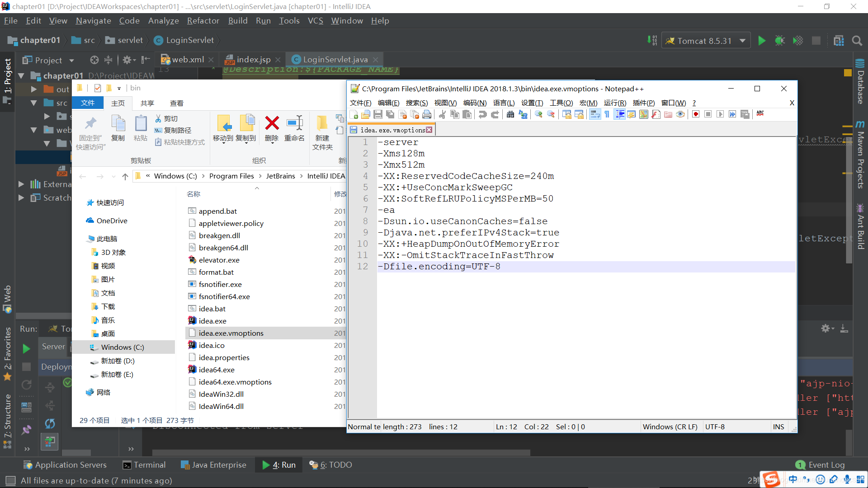Save the file with Notepad++ Save icon

[378, 115]
